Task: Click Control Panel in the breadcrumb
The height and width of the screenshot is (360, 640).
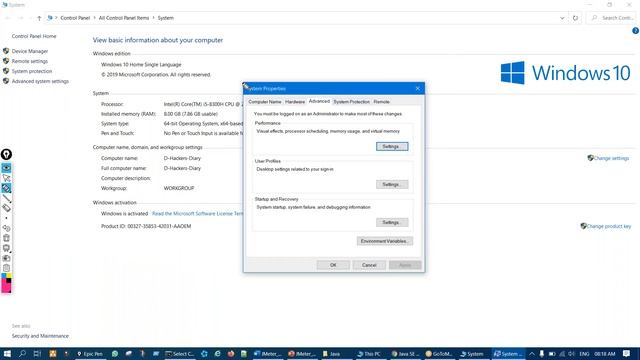Action: (75, 18)
